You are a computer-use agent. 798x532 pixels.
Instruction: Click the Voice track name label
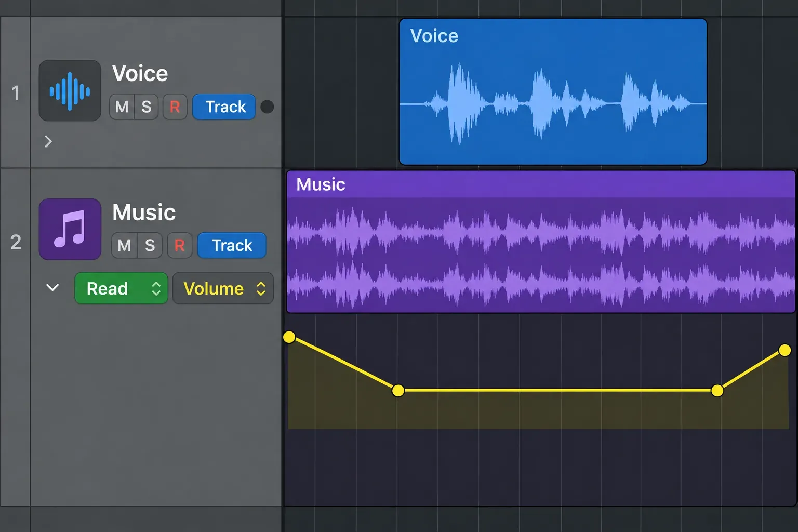coord(140,74)
